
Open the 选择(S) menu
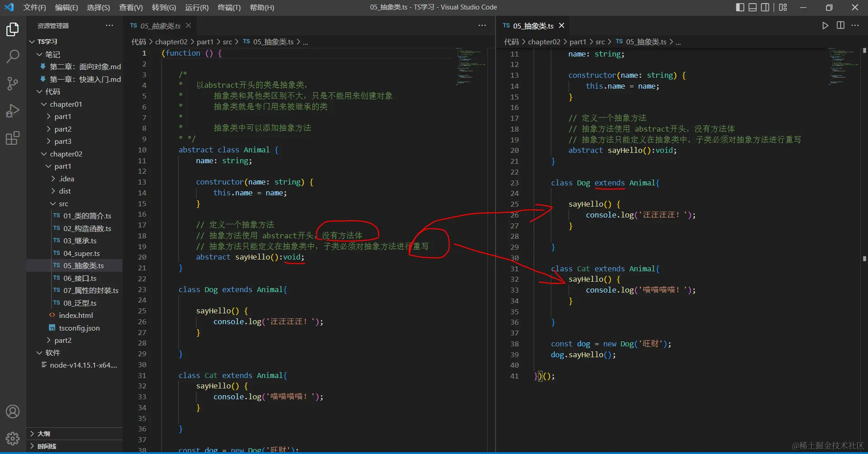click(98, 7)
